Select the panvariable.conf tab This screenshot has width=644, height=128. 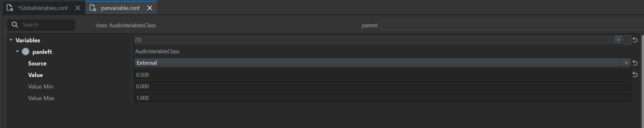(120, 8)
